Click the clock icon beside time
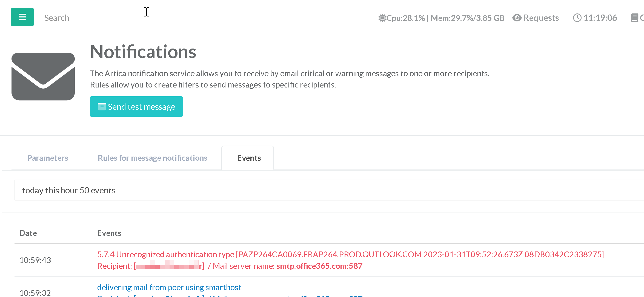Screen dimensions: 644x297 pos(577,18)
